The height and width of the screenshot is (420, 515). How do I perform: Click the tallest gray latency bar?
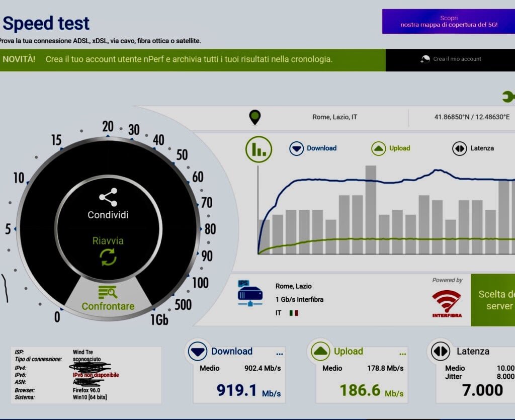click(x=371, y=210)
